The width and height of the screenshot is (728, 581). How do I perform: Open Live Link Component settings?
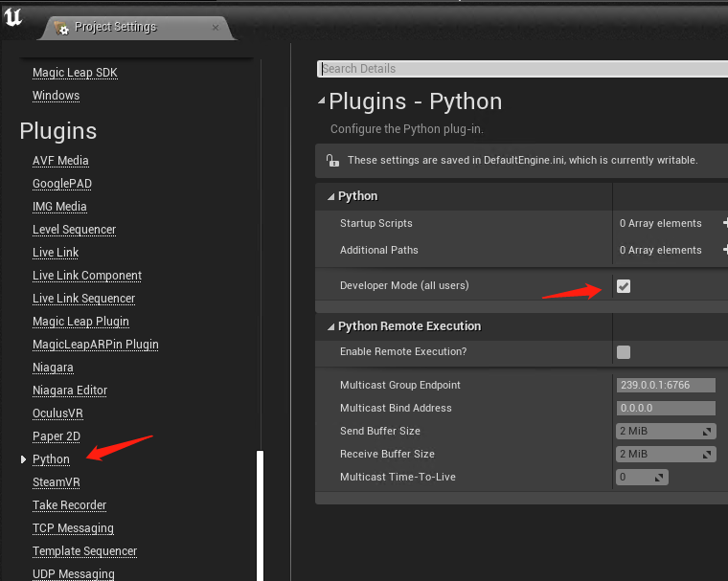tap(87, 276)
